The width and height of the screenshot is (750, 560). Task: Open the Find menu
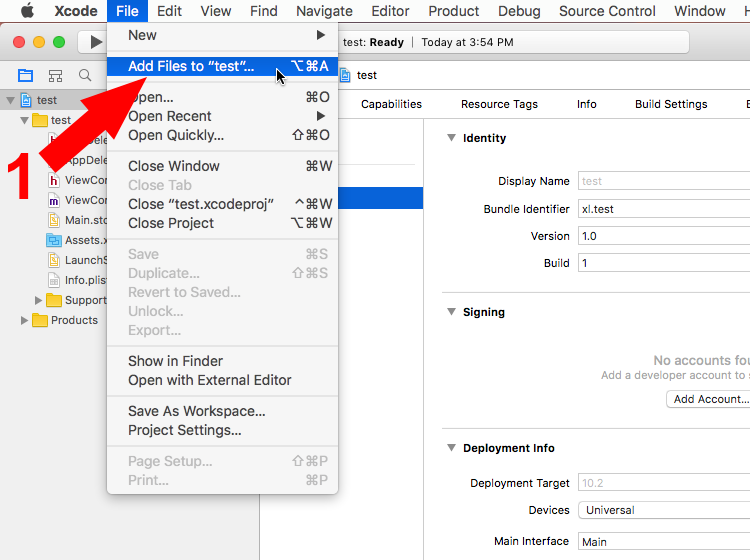(x=264, y=11)
